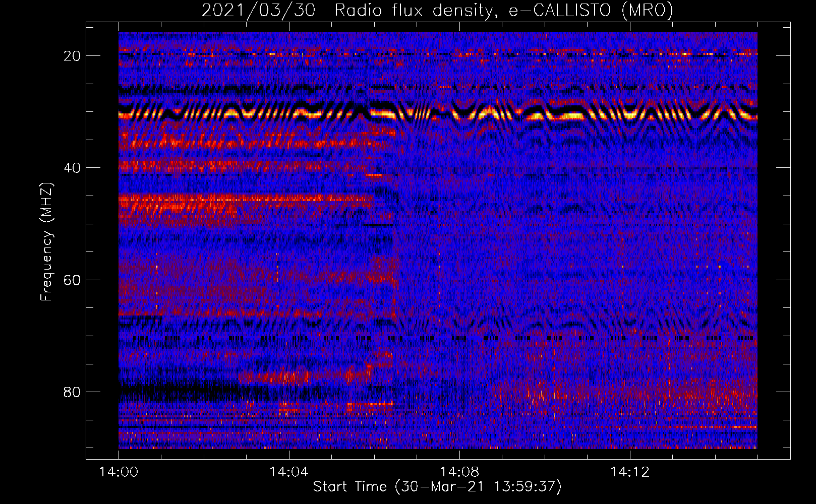This screenshot has width=816, height=504.
Task: Click the '14:12' time tick label
Action: click(x=630, y=472)
